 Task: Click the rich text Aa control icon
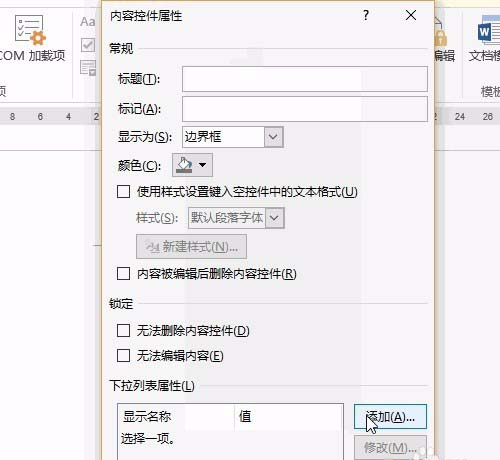coord(88,22)
